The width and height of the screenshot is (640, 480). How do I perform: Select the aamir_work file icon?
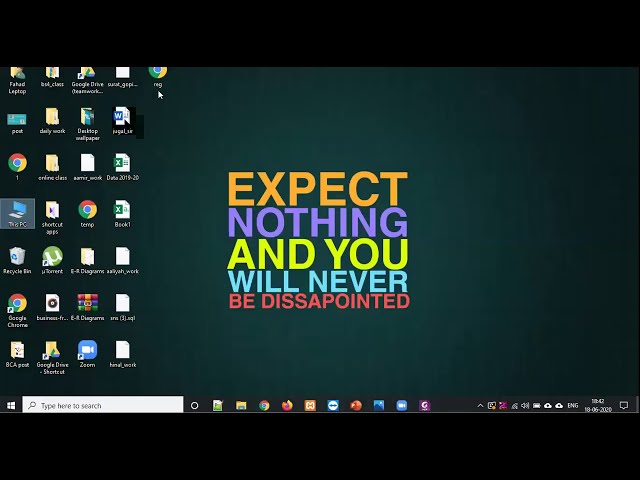point(87,167)
